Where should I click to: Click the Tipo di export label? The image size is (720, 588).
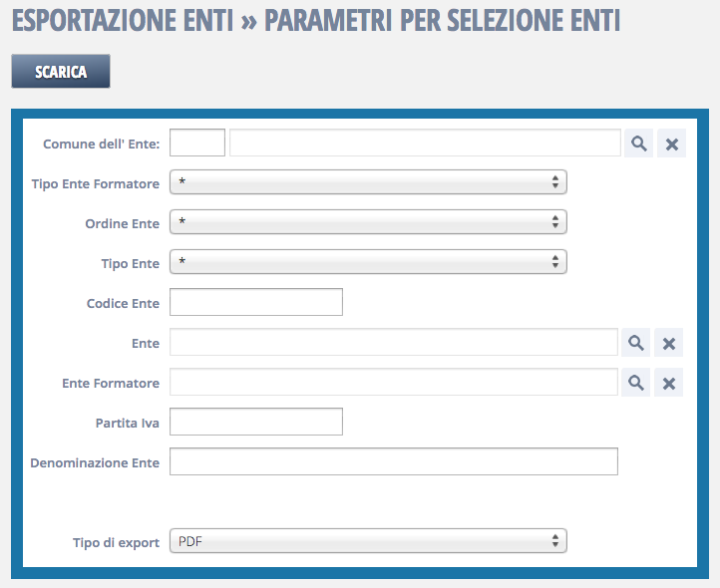tap(116, 542)
